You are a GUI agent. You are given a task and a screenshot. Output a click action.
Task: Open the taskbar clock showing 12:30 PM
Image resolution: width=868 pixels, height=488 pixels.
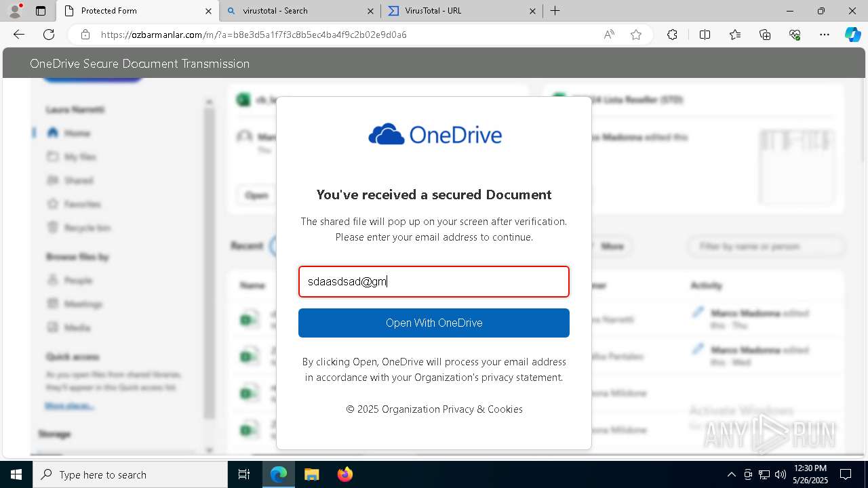[x=810, y=474]
